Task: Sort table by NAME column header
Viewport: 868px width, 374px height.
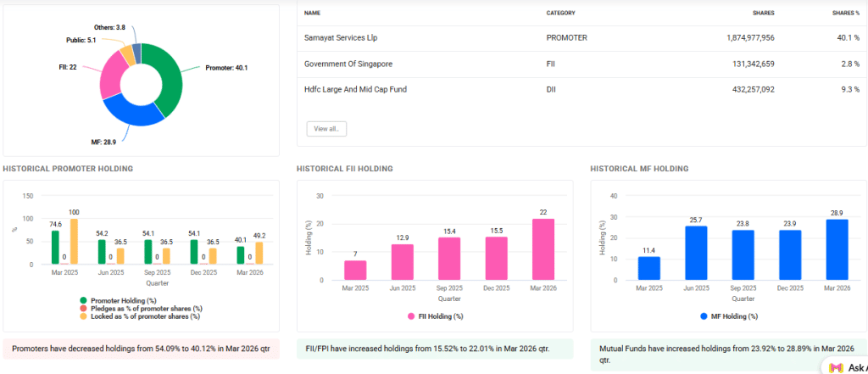Action: tap(312, 13)
